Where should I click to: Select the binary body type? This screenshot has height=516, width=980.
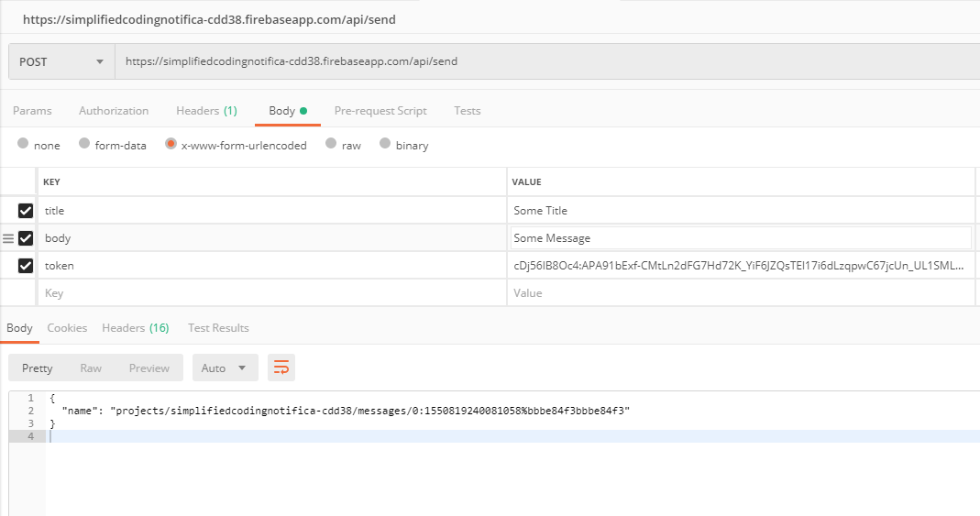point(385,143)
